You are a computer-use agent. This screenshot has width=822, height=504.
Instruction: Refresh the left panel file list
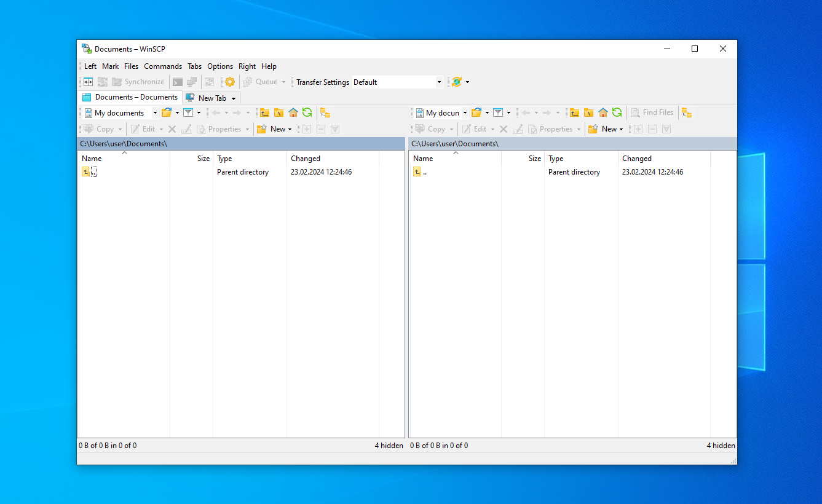tap(307, 112)
